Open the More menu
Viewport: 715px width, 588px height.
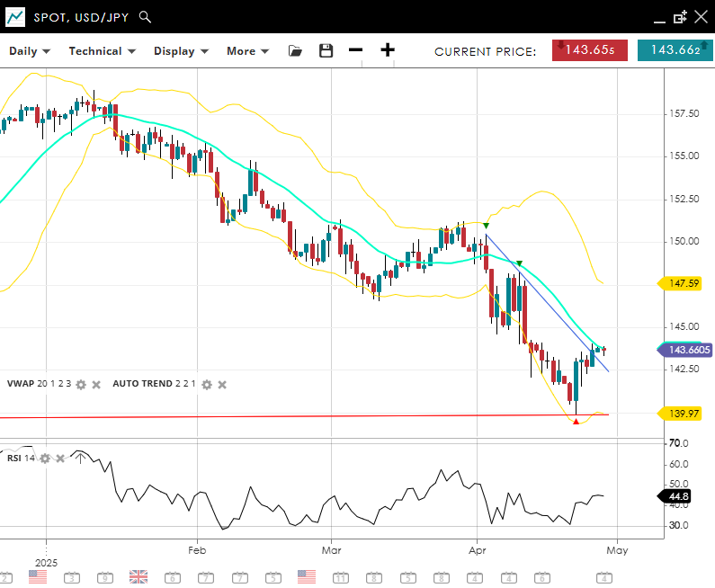[x=247, y=51]
